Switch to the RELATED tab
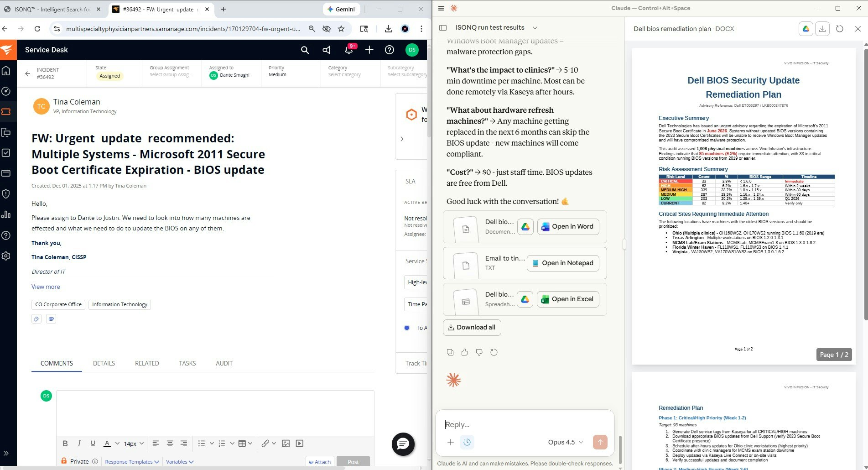This screenshot has height=470, width=868. 147,363
